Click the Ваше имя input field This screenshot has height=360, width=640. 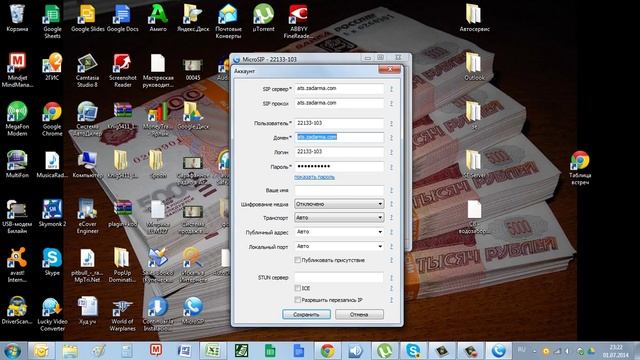pyautogui.click(x=339, y=190)
